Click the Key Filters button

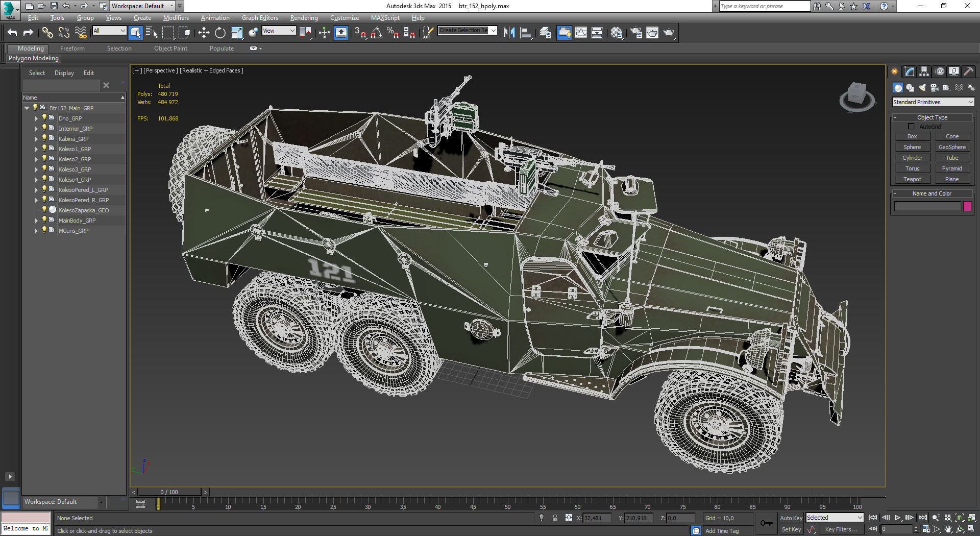pyautogui.click(x=841, y=529)
